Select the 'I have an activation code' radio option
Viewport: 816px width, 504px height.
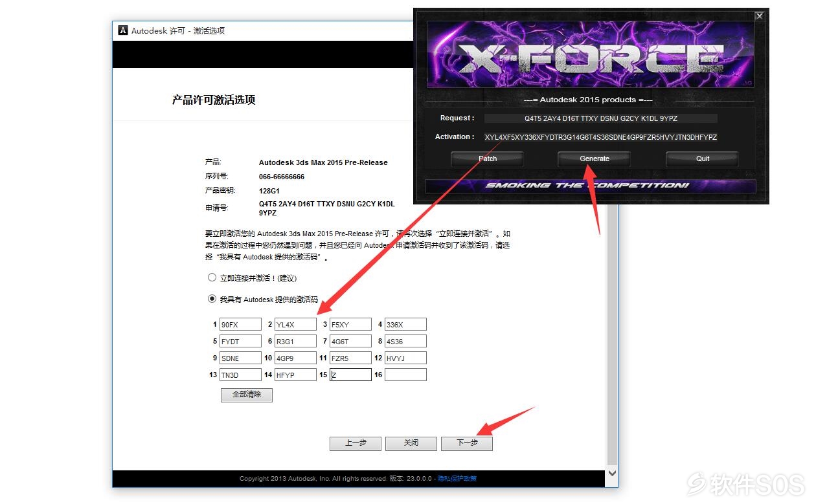click(x=212, y=299)
